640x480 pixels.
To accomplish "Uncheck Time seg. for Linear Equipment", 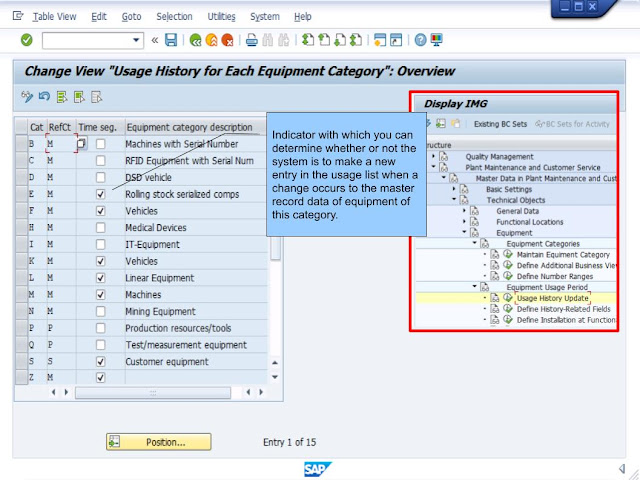I will [100, 278].
